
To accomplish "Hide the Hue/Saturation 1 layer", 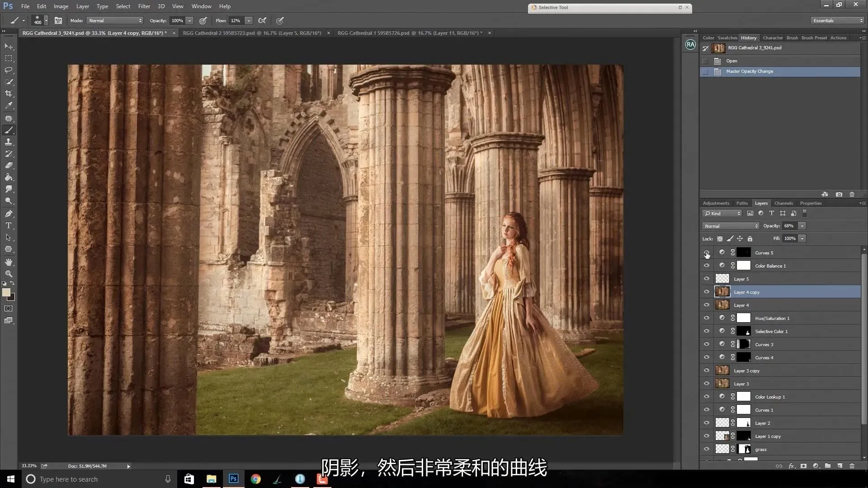I will pos(707,318).
